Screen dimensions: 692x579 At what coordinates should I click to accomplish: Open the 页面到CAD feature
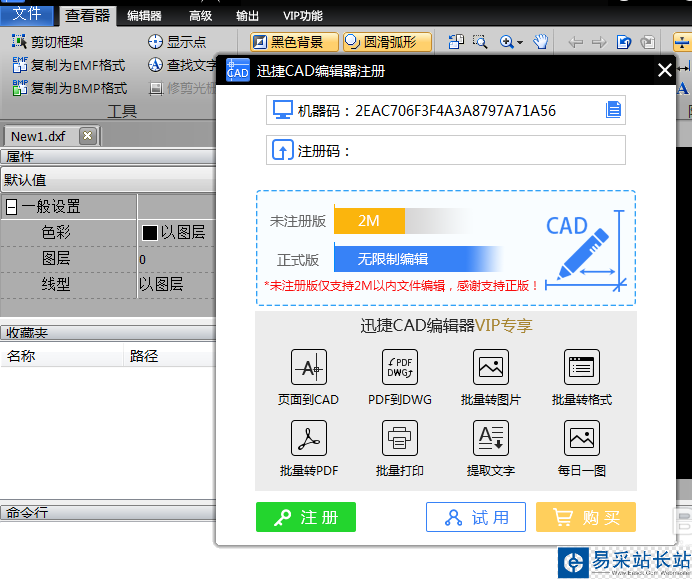pos(308,376)
